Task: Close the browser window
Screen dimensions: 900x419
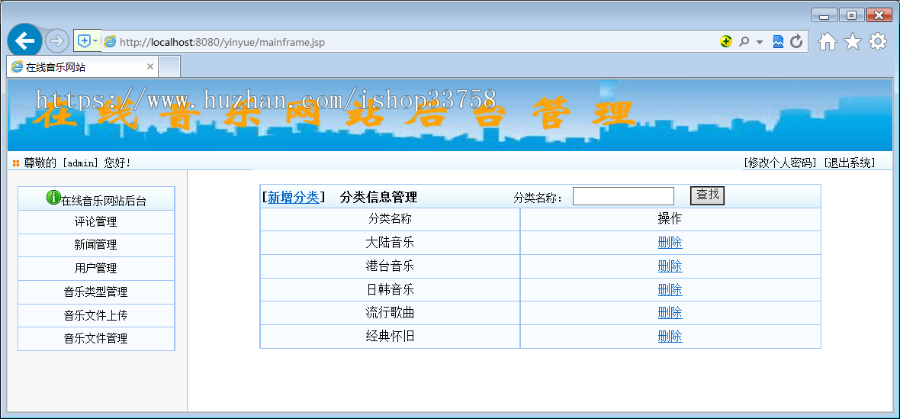Action: coord(879,15)
